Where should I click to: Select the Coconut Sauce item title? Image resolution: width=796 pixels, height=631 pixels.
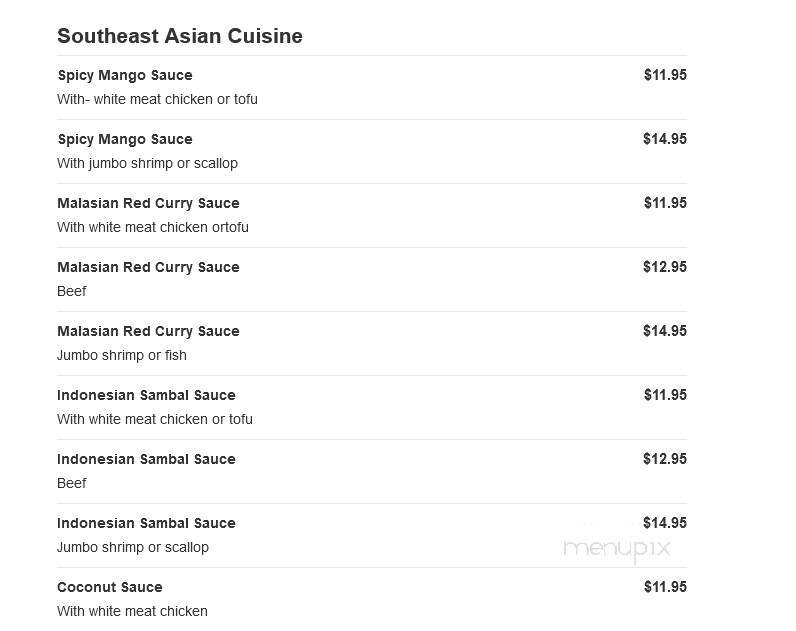tap(110, 587)
